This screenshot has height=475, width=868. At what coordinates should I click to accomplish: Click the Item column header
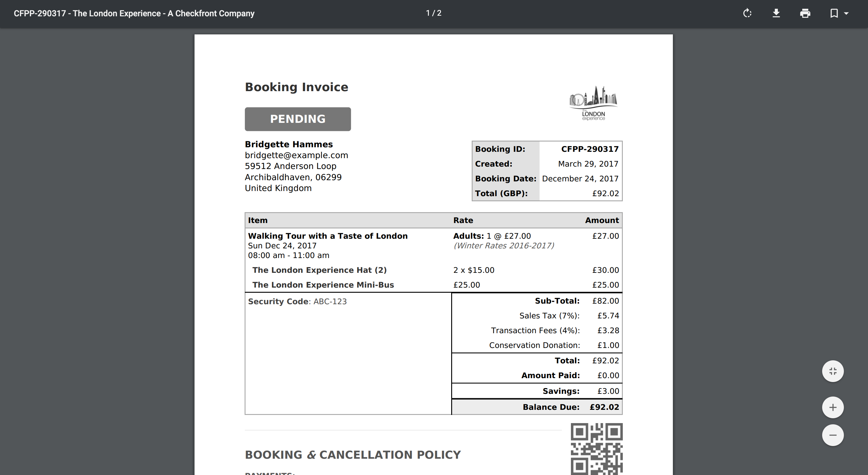coord(258,221)
